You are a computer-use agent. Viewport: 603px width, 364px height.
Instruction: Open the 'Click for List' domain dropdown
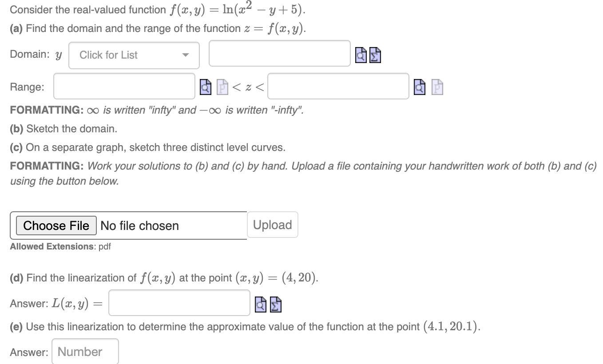pyautogui.click(x=133, y=55)
